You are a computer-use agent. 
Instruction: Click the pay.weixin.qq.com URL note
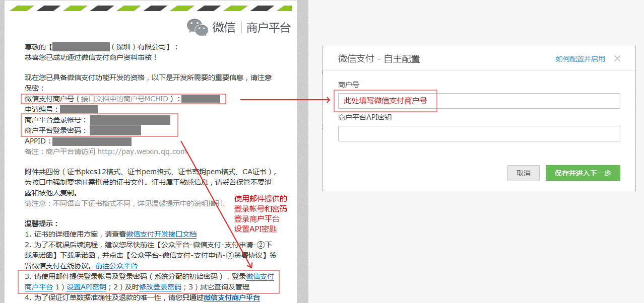[105, 151]
